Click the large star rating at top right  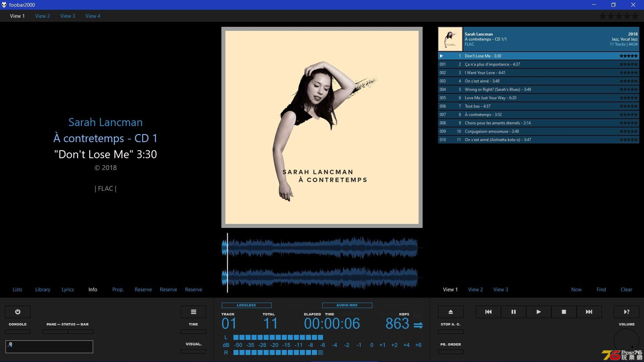tap(619, 16)
